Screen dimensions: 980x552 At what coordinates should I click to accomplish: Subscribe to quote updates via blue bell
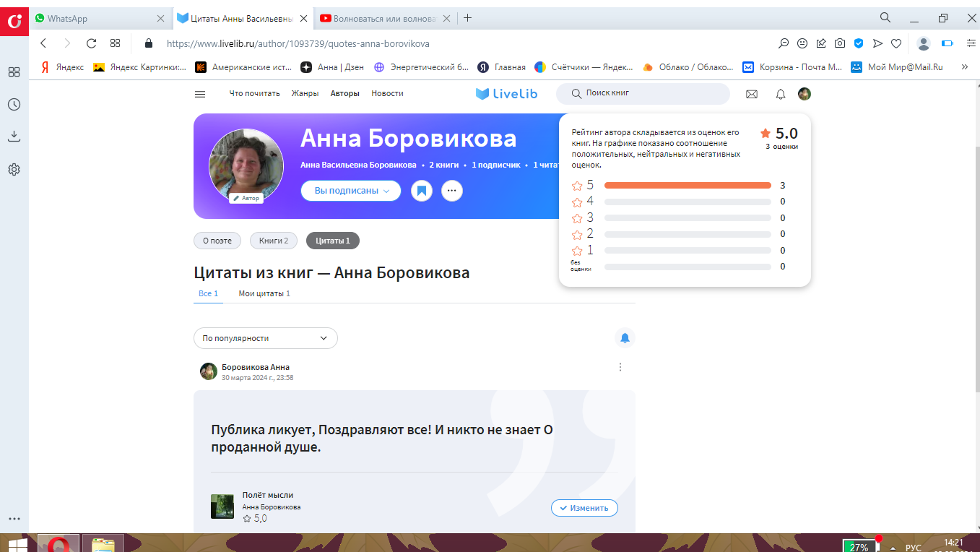tap(625, 337)
